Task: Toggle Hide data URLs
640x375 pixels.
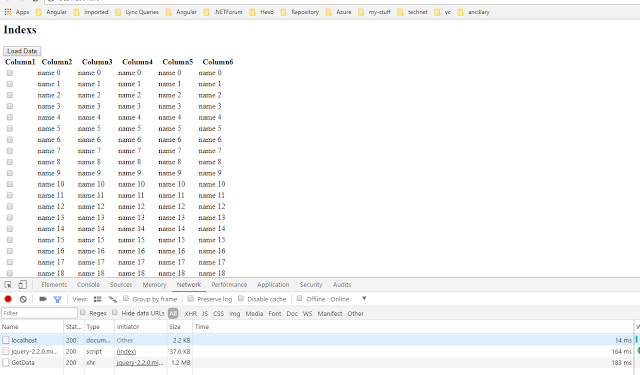Action: (x=115, y=313)
